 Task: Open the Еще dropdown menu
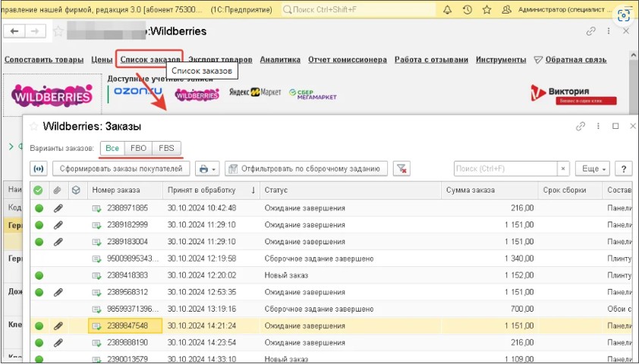(x=592, y=168)
